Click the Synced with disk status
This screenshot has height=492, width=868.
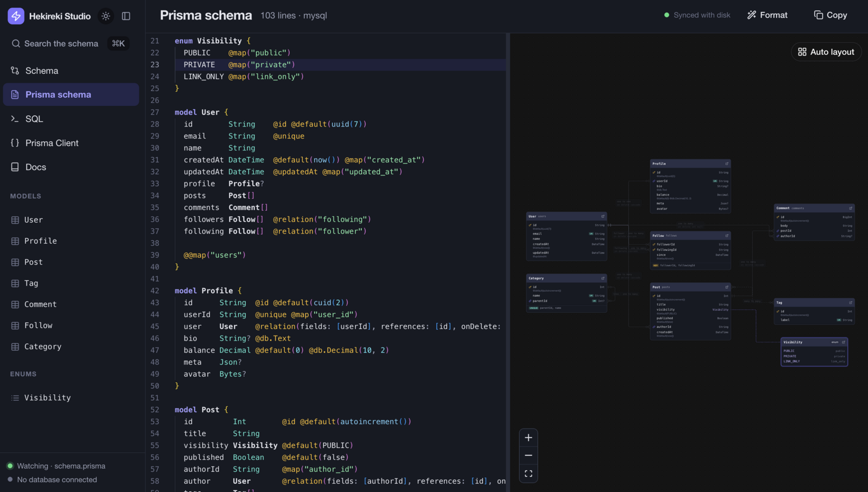697,15
